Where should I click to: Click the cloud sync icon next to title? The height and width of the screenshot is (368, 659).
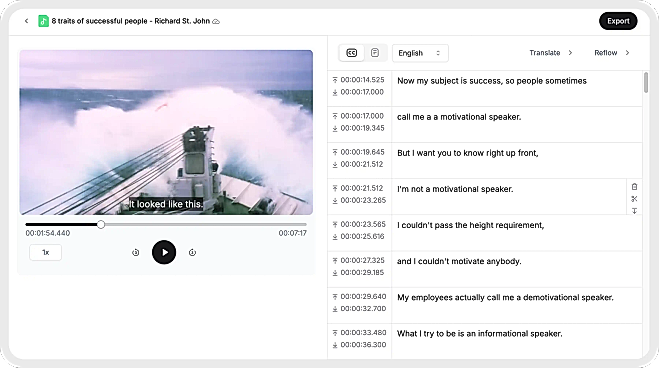(216, 21)
